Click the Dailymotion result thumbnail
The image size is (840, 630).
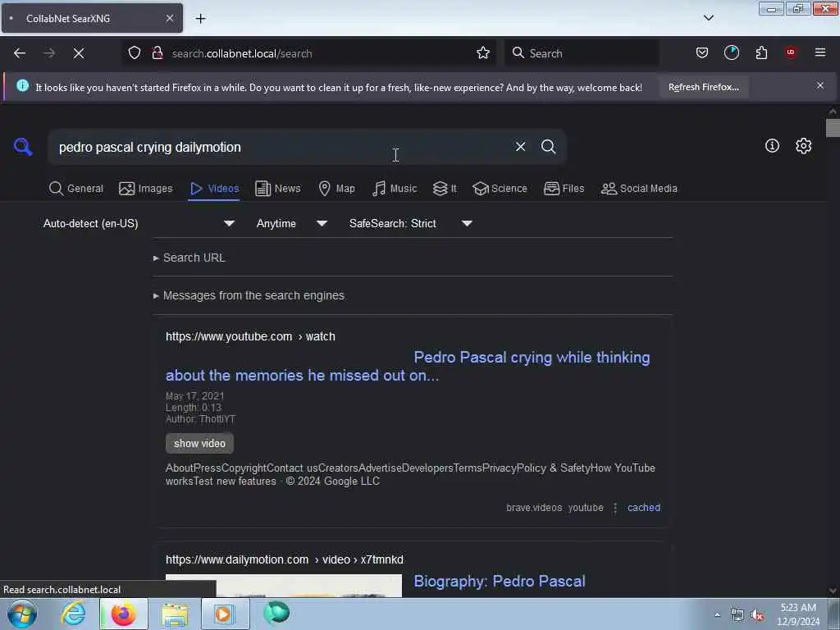click(283, 586)
